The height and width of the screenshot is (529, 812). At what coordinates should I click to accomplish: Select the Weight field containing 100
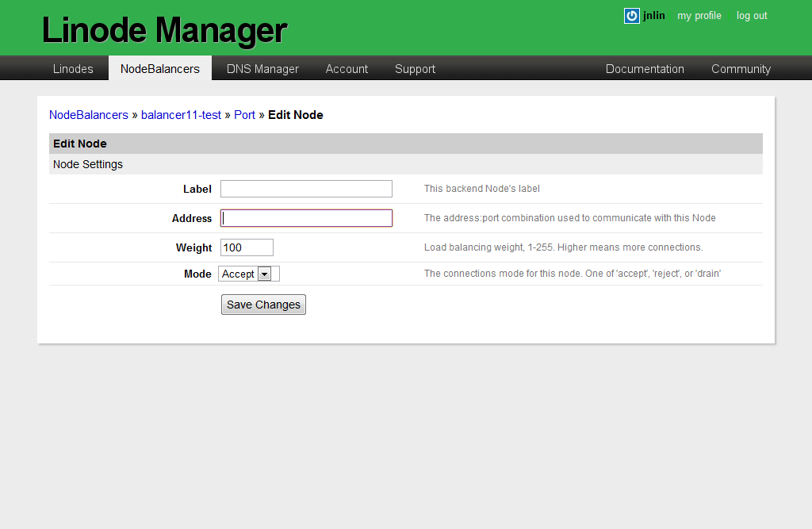tap(247, 247)
